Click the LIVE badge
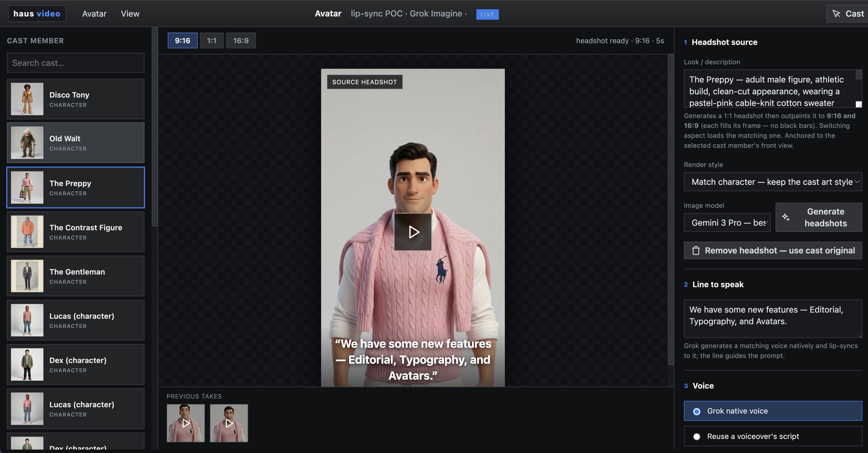The width and height of the screenshot is (868, 453). (487, 14)
